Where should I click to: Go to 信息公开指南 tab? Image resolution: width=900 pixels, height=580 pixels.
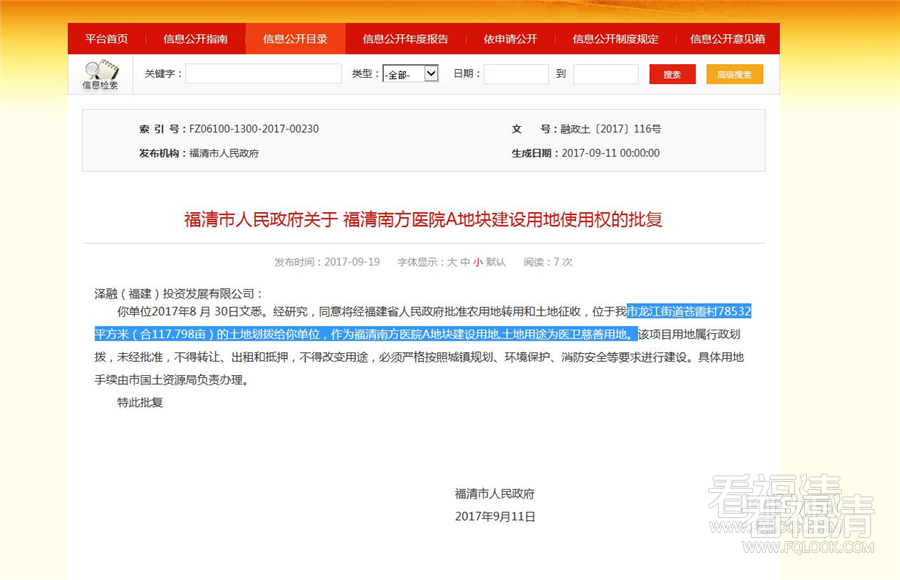[x=195, y=39]
